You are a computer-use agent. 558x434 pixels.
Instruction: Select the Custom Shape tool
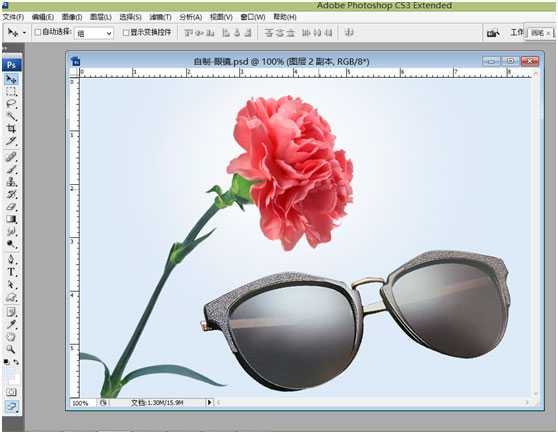click(x=12, y=297)
